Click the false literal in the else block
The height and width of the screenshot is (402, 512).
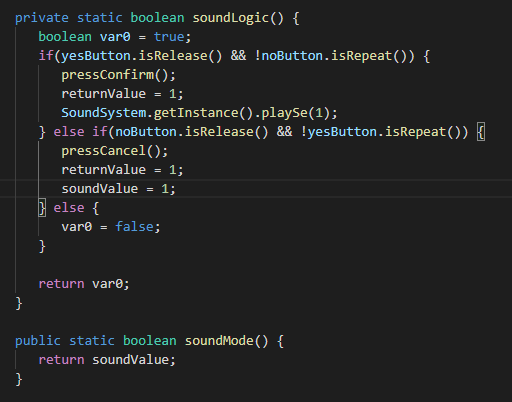(x=134, y=227)
